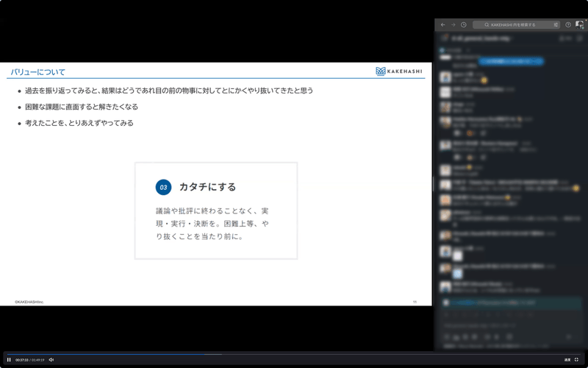The height and width of the screenshot is (368, 588).
Task: Open Slack's history clock icon
Action: click(464, 25)
